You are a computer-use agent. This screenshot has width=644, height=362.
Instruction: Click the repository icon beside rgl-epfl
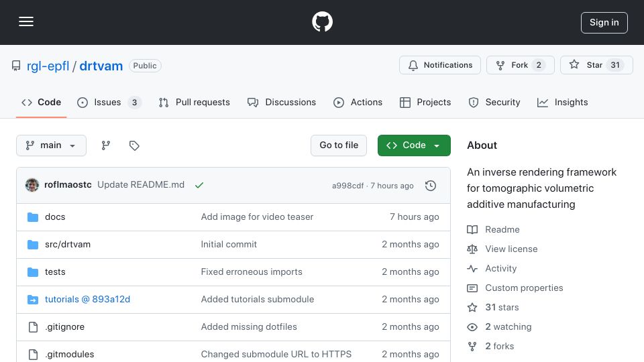point(16,66)
